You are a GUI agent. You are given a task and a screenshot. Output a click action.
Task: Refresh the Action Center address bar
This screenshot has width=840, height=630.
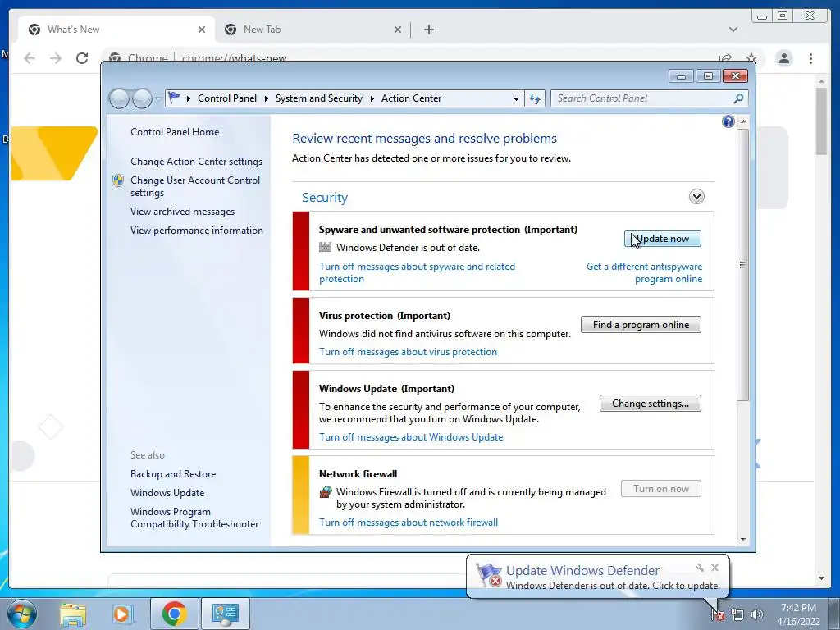tap(535, 98)
